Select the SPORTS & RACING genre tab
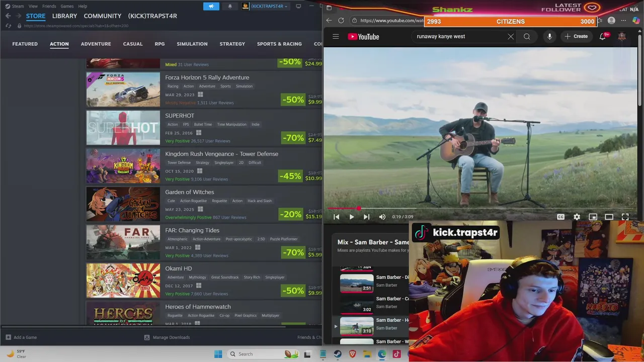Viewport: 644px width, 362px height. point(279,44)
